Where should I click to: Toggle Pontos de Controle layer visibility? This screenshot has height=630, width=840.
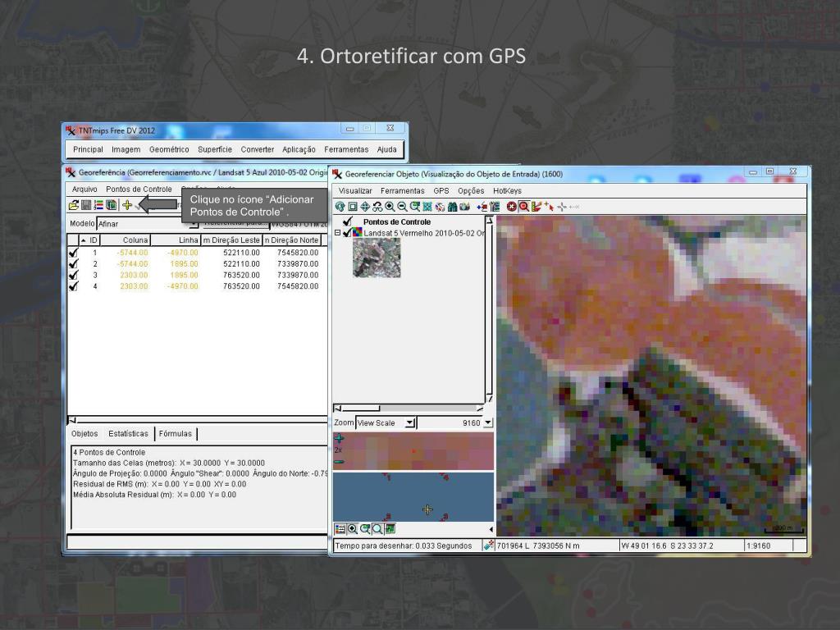[348, 221]
